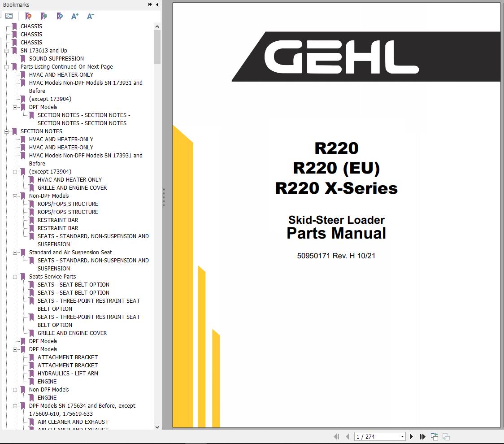Collapse Parts Listing Continued On Next Page node
Viewport: 504px width, 444px height.
[x=6, y=67]
